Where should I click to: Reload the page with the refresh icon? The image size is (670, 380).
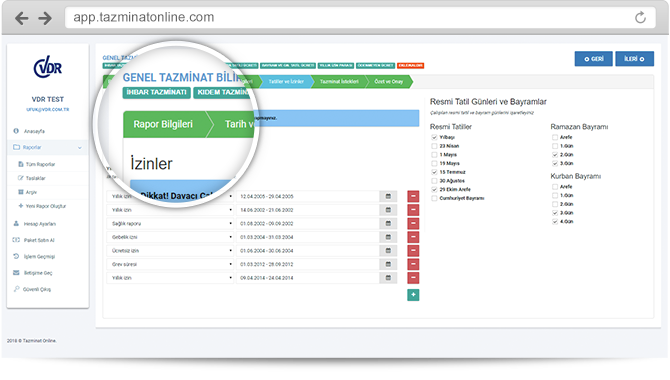[640, 18]
